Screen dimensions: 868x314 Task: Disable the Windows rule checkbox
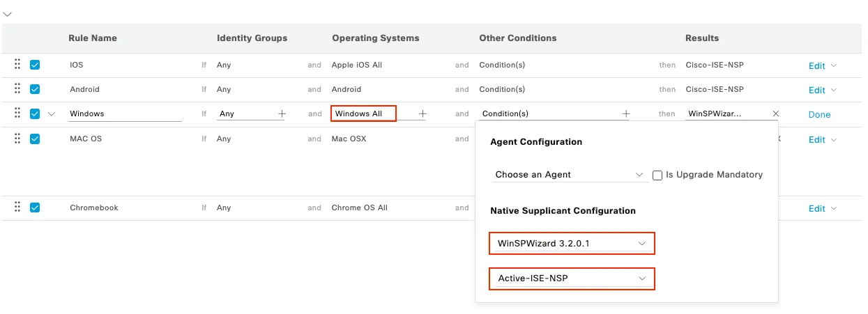click(35, 113)
